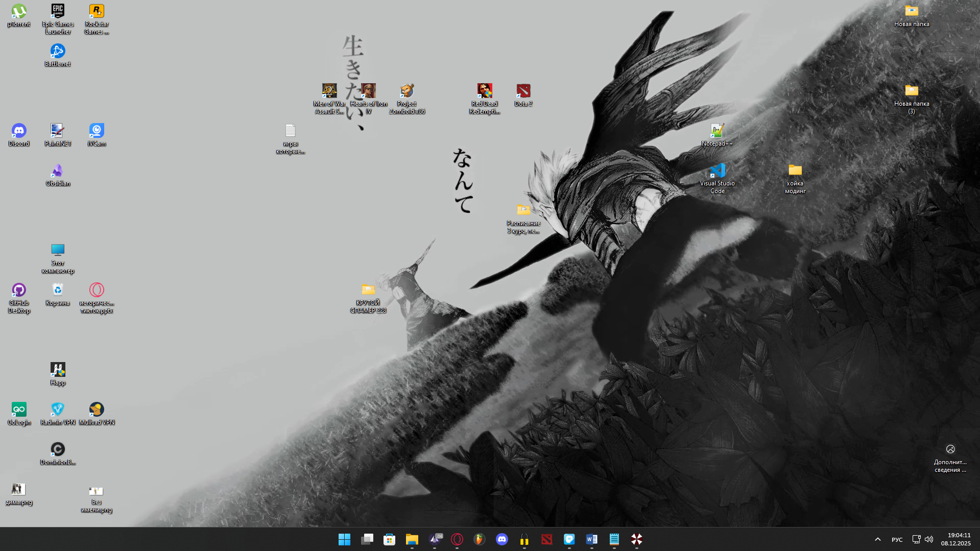Open network settings from the tray
Screen dimensions: 980x551
916,539
